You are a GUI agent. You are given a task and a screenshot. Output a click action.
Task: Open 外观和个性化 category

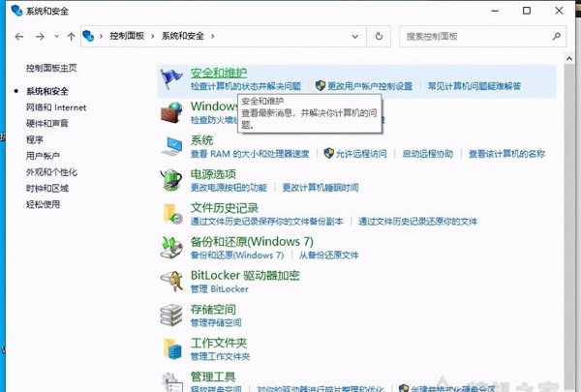(x=51, y=172)
